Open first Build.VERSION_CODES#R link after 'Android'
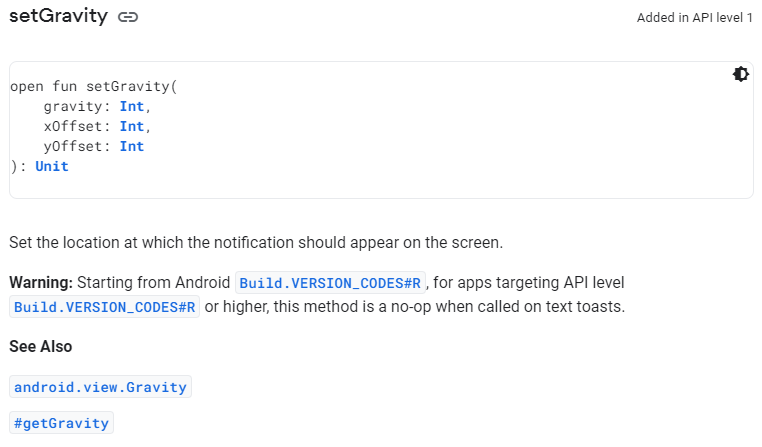This screenshot has height=447, width=762. coord(330,283)
